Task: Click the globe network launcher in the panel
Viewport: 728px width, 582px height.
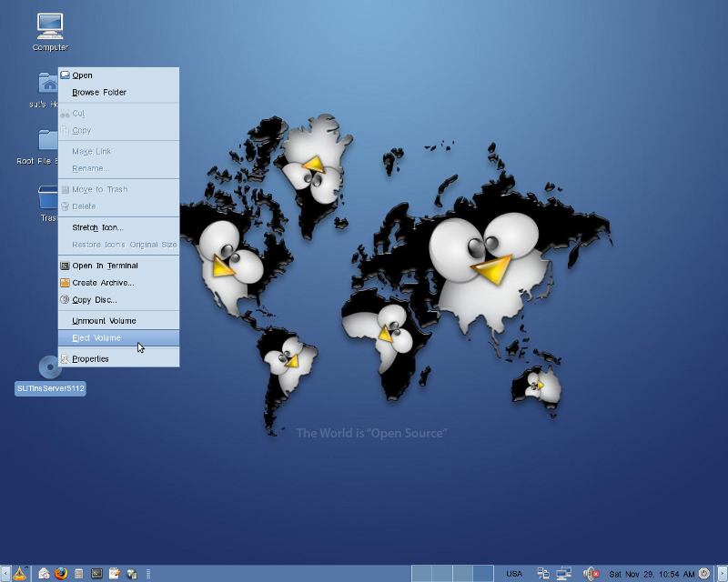Action: pos(132,574)
